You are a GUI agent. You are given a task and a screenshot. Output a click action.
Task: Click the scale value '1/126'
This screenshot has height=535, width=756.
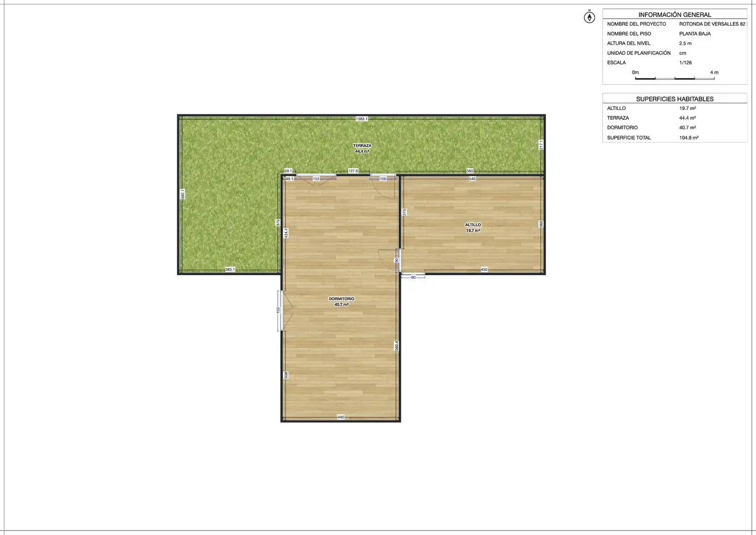coord(685,63)
